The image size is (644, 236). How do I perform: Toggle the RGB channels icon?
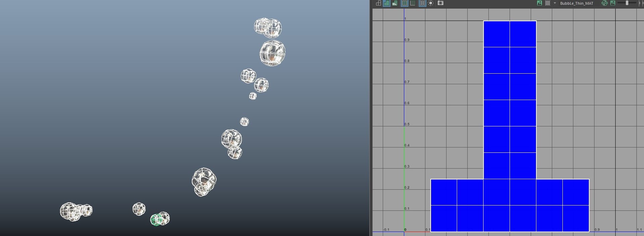click(604, 3)
